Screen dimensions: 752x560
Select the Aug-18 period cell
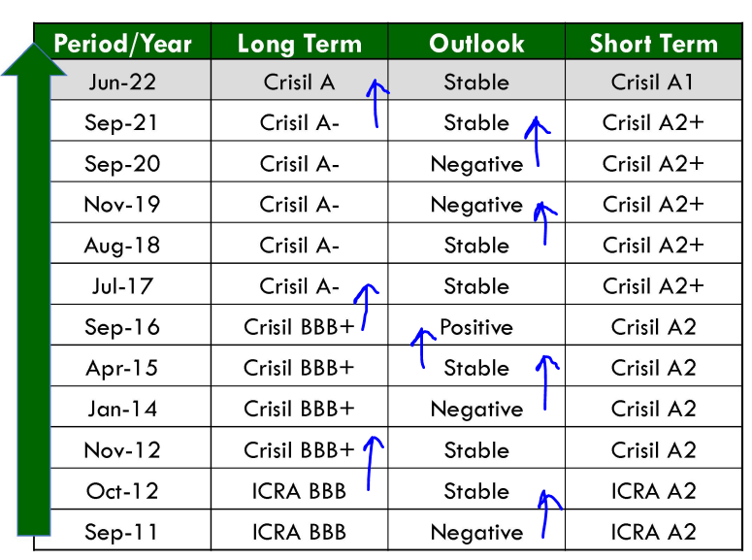click(122, 246)
